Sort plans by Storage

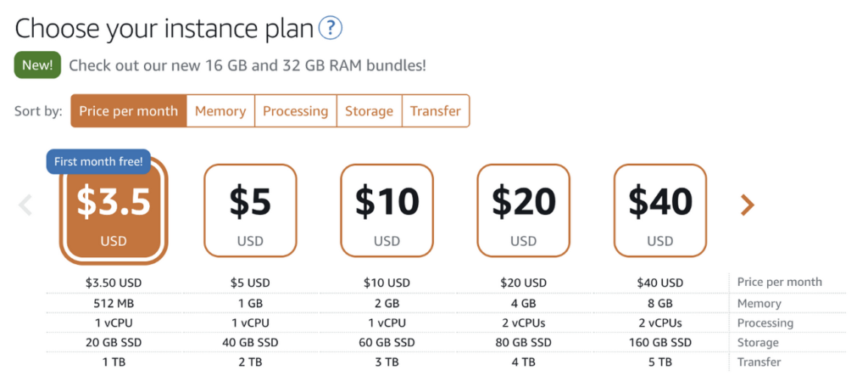[x=369, y=111]
